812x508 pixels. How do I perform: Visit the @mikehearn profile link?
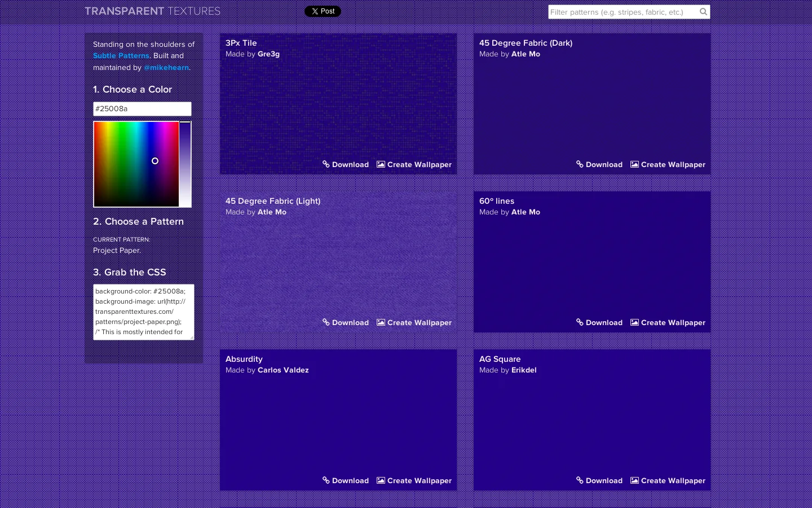pos(166,68)
